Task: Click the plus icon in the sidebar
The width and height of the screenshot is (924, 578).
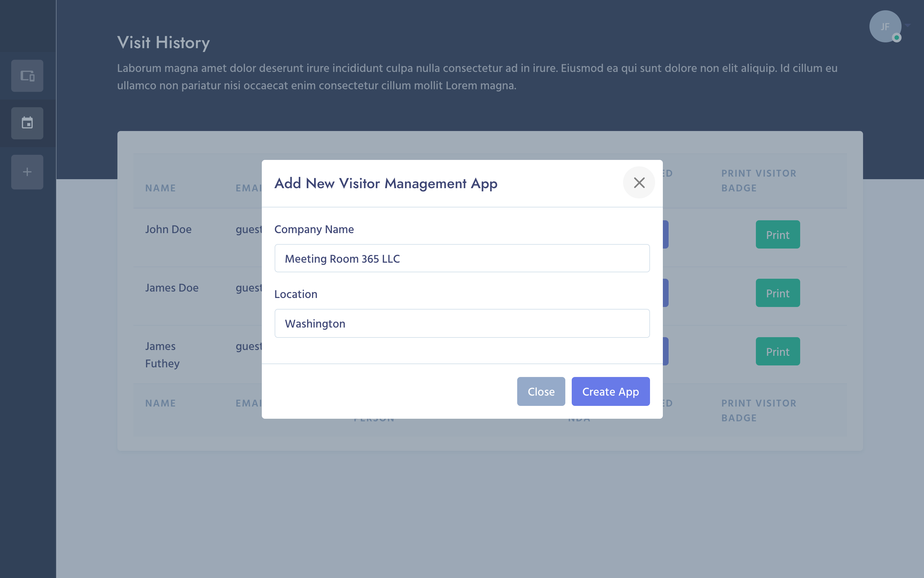Action: coord(27,172)
